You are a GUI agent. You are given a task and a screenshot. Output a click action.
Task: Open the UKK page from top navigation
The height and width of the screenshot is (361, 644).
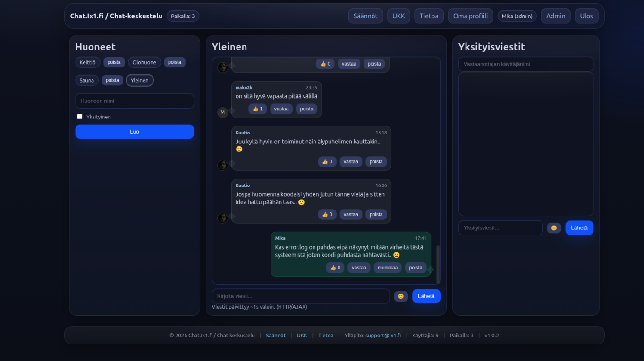398,16
